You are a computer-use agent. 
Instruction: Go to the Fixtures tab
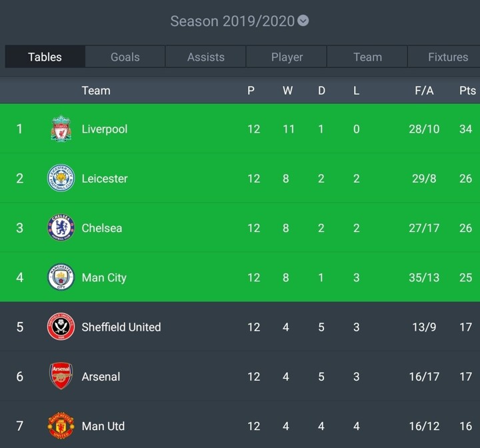coord(447,57)
